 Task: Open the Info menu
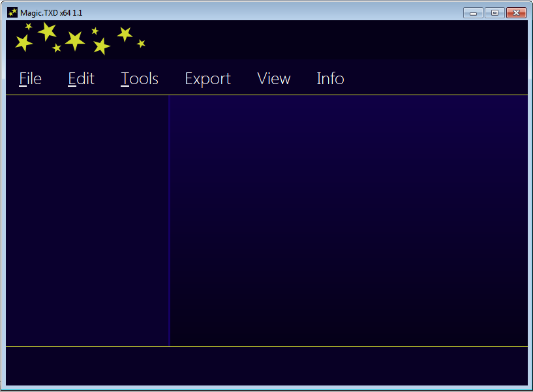click(x=330, y=78)
